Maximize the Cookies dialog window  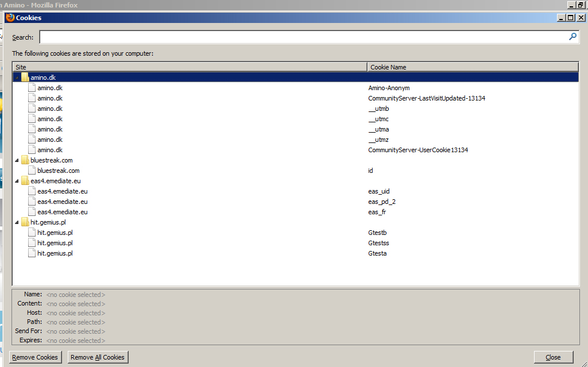point(571,18)
